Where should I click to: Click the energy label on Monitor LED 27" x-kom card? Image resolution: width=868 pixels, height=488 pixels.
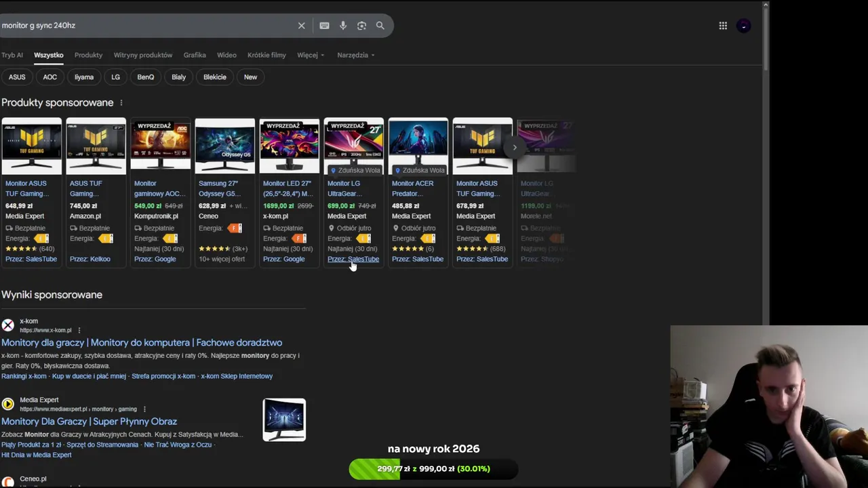[x=299, y=239]
